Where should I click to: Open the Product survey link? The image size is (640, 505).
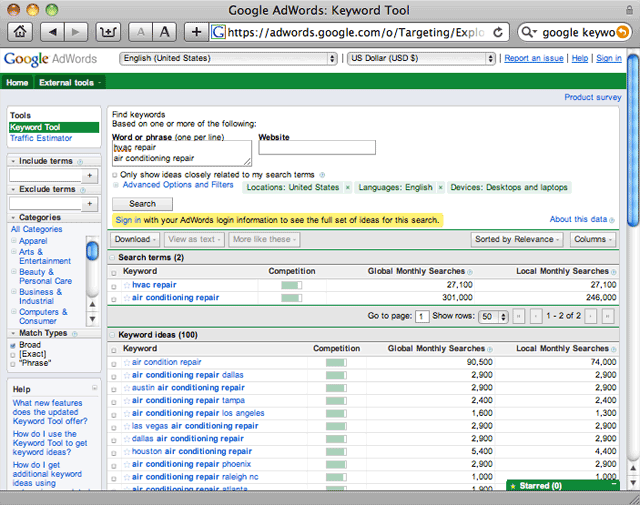pyautogui.click(x=593, y=97)
